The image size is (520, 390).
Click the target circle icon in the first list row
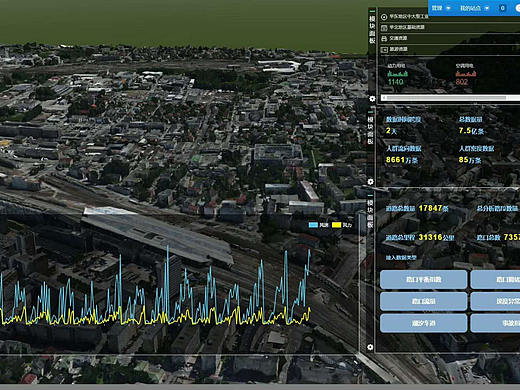384,17
